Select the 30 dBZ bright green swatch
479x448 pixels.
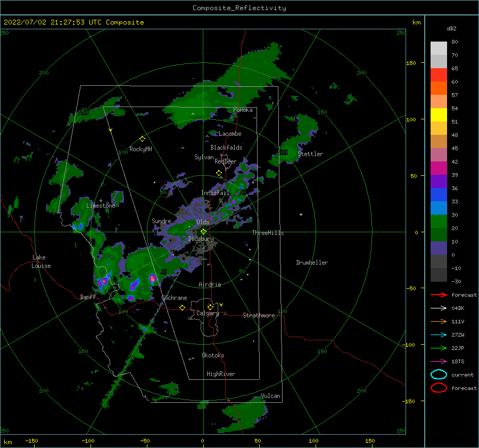439,221
